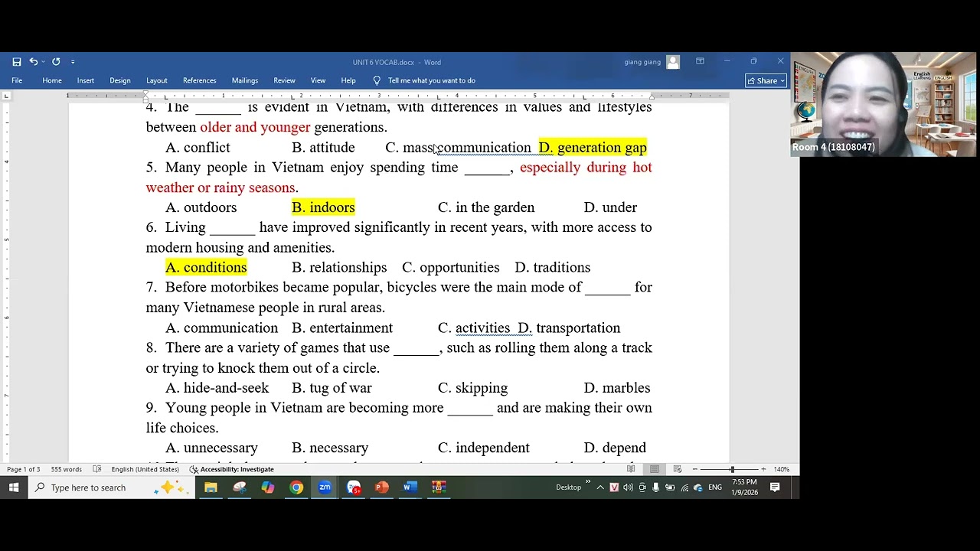Click the microphone tray icon

pos(656,487)
